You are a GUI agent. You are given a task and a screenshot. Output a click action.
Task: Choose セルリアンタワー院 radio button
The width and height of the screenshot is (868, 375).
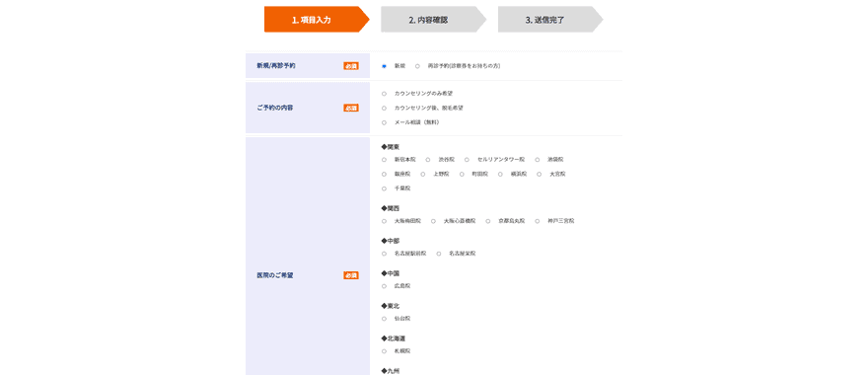[467, 160]
